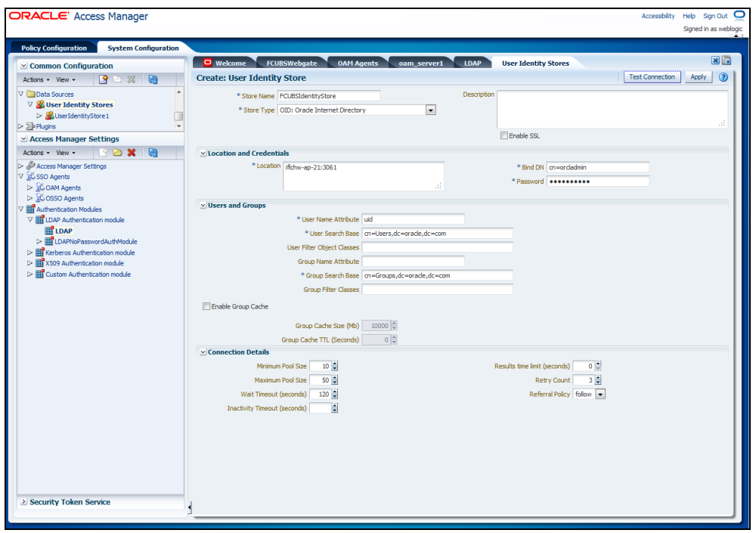
Task: Open the Store Type dropdown
Action: pyautogui.click(x=431, y=110)
